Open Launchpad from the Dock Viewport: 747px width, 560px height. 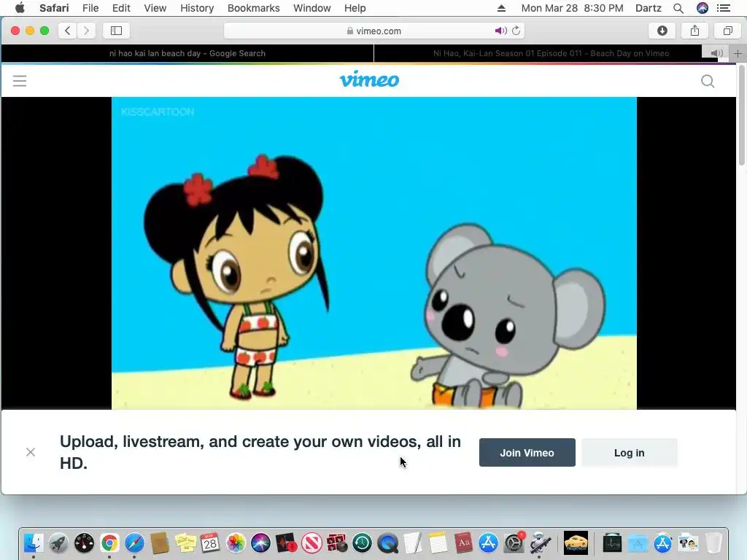(59, 542)
